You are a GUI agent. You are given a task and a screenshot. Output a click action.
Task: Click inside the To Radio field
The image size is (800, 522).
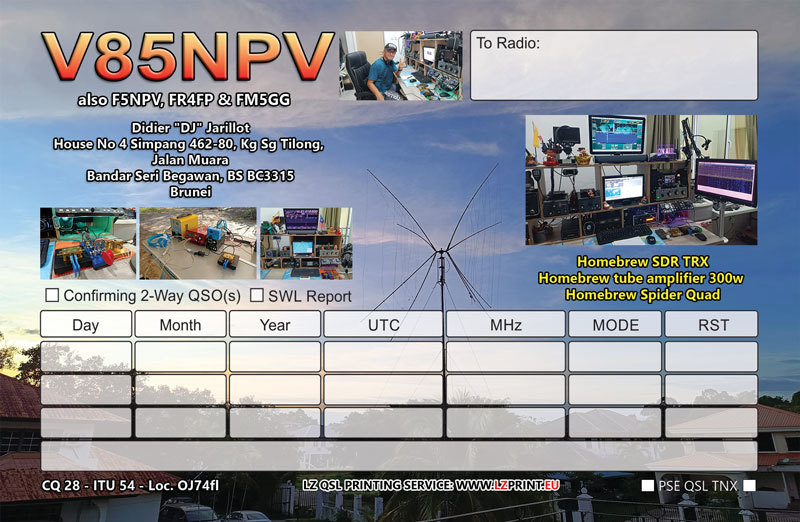pos(613,65)
